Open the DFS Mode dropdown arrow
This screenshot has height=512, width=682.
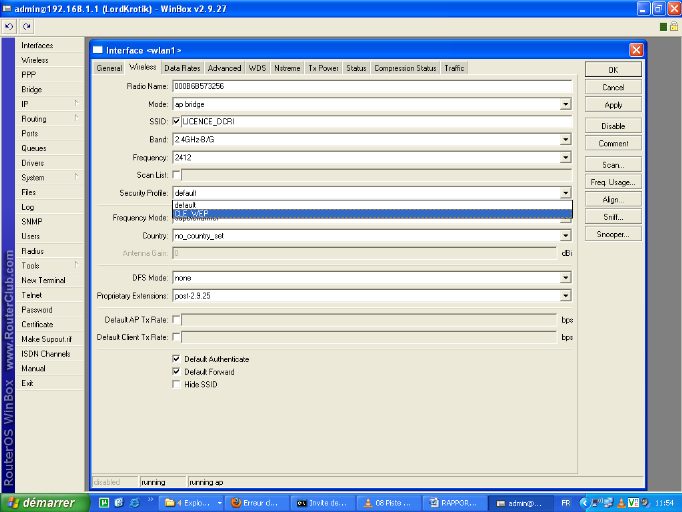565,278
